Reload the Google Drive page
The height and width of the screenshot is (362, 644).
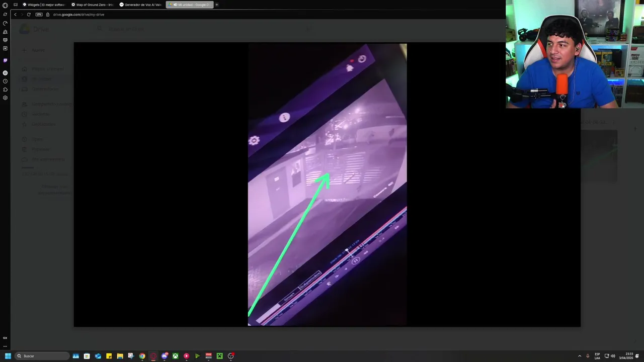(29, 15)
